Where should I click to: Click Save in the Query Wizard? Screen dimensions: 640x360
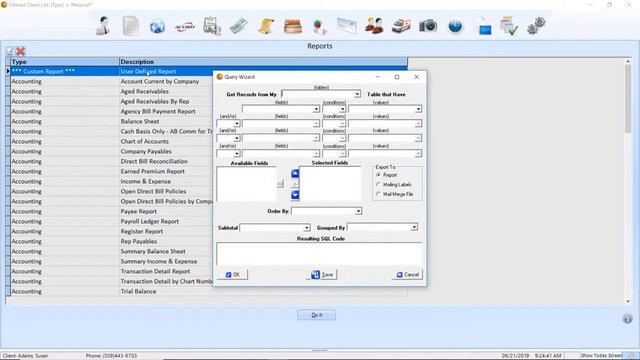pos(322,275)
